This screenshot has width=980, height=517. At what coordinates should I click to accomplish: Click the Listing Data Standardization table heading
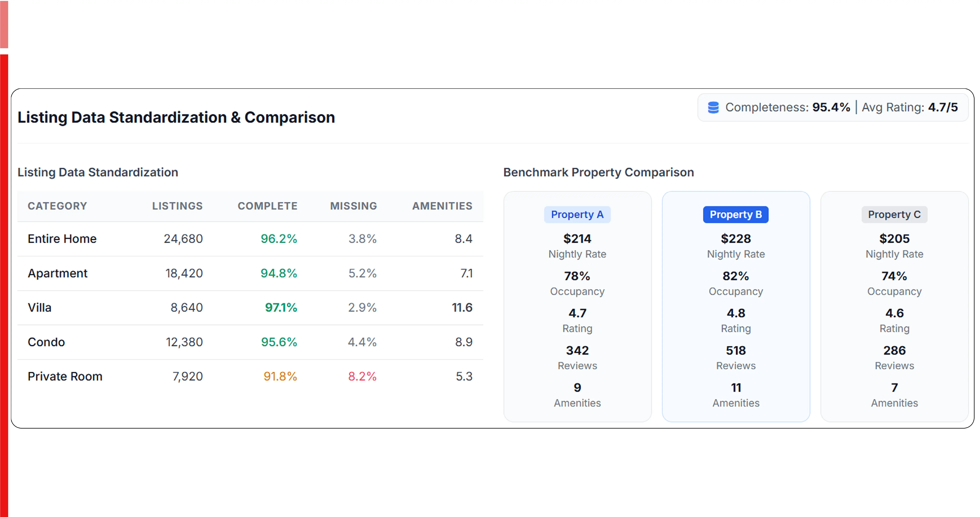(98, 172)
